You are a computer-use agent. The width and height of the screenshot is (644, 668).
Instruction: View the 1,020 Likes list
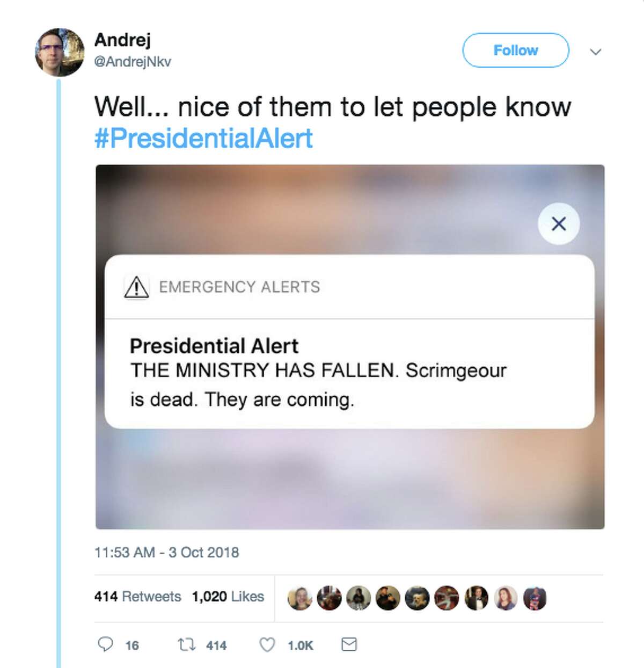(228, 596)
